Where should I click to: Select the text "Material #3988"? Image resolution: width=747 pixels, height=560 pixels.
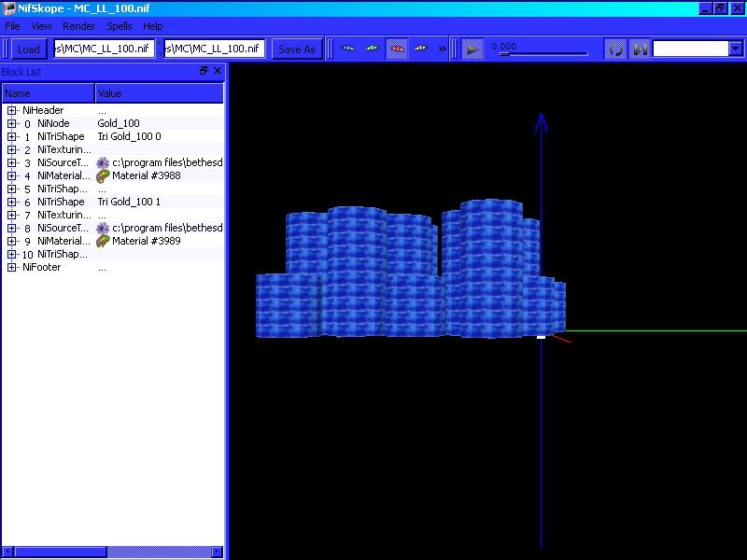click(x=147, y=175)
